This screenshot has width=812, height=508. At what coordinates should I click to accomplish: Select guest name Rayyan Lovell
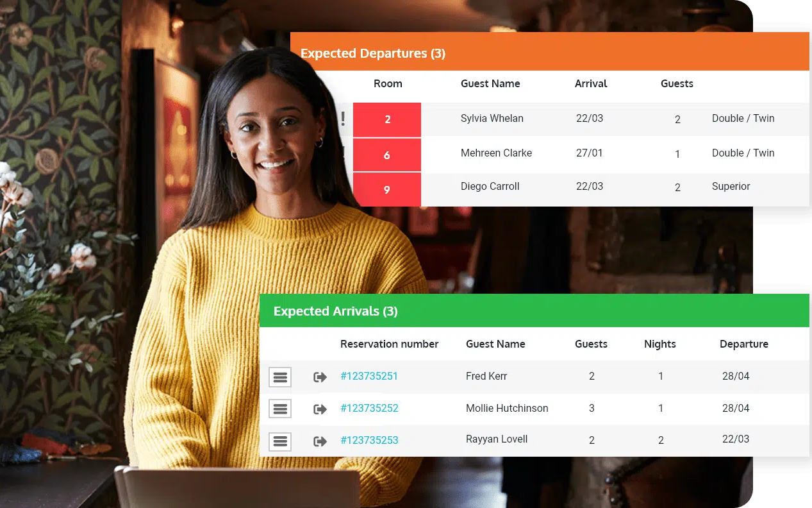tap(497, 439)
